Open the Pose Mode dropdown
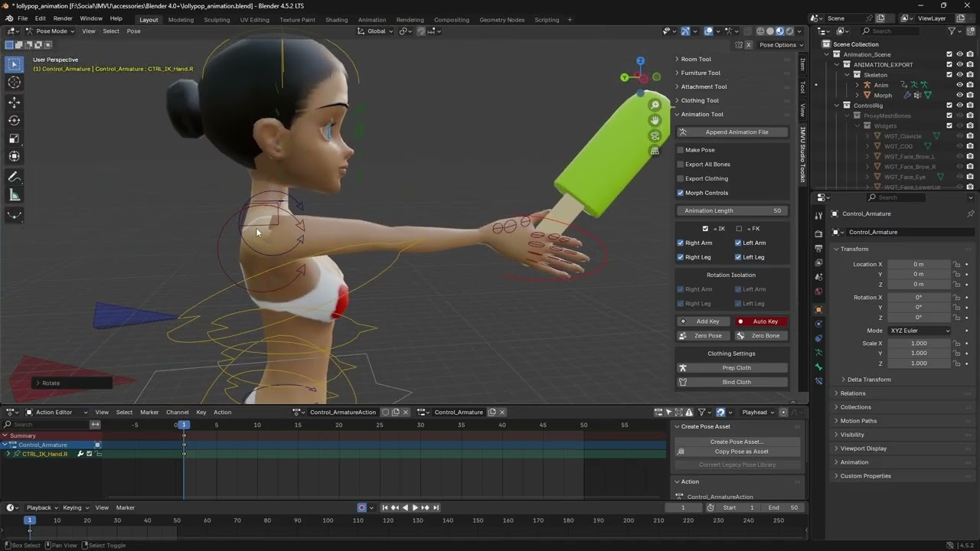The height and width of the screenshot is (551, 980). click(x=51, y=31)
